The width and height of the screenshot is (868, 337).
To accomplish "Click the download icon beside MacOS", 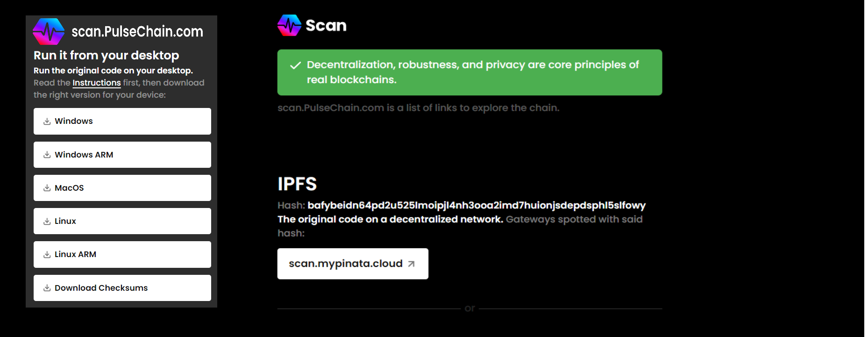I will pos(47,188).
